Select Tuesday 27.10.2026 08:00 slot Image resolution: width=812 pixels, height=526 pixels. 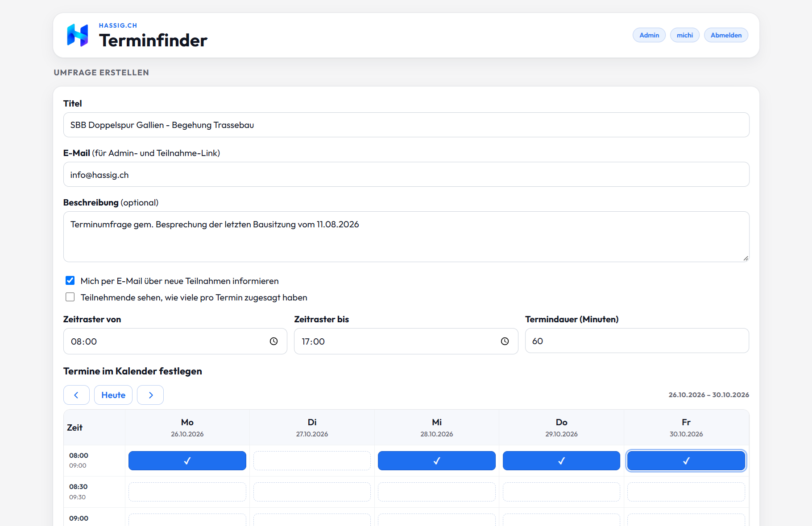click(x=312, y=460)
